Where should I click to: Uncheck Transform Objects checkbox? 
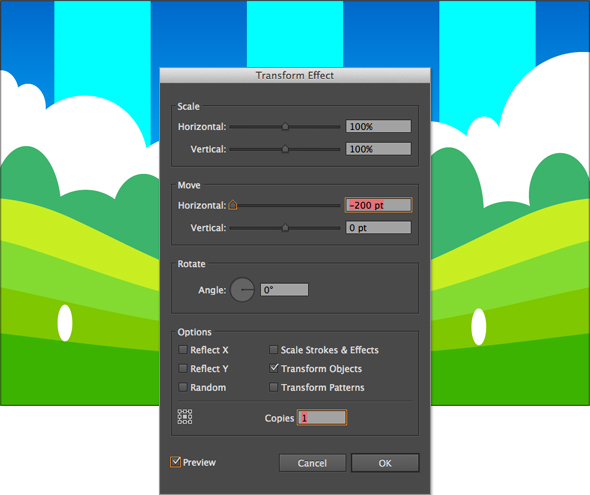pos(274,368)
